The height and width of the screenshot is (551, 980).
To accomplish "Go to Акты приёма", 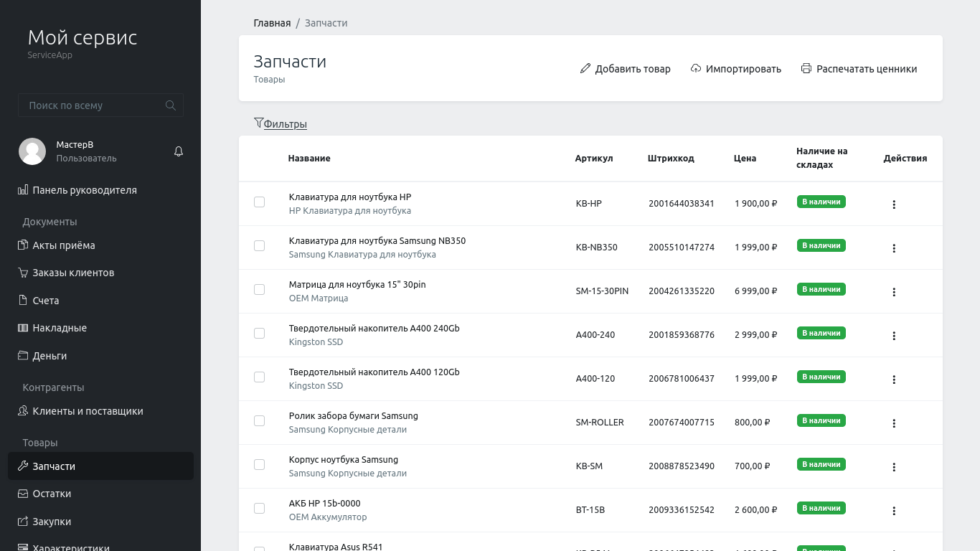I will coord(100,245).
